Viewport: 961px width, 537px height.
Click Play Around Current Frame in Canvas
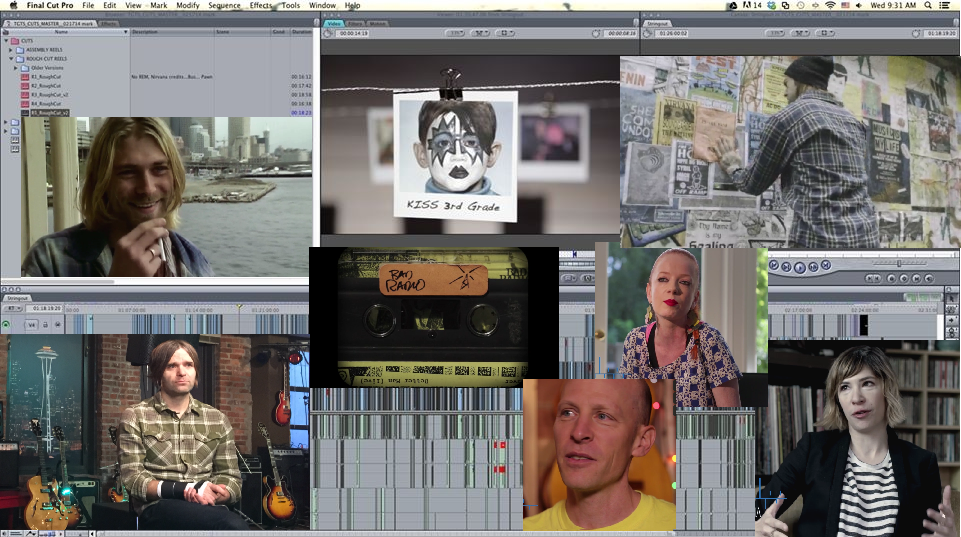(813, 267)
